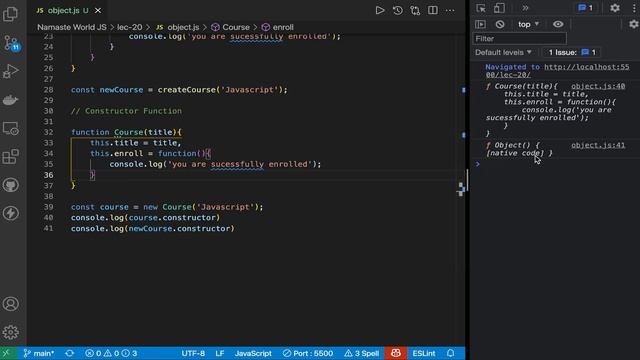Show the console sidebar

tap(480, 24)
